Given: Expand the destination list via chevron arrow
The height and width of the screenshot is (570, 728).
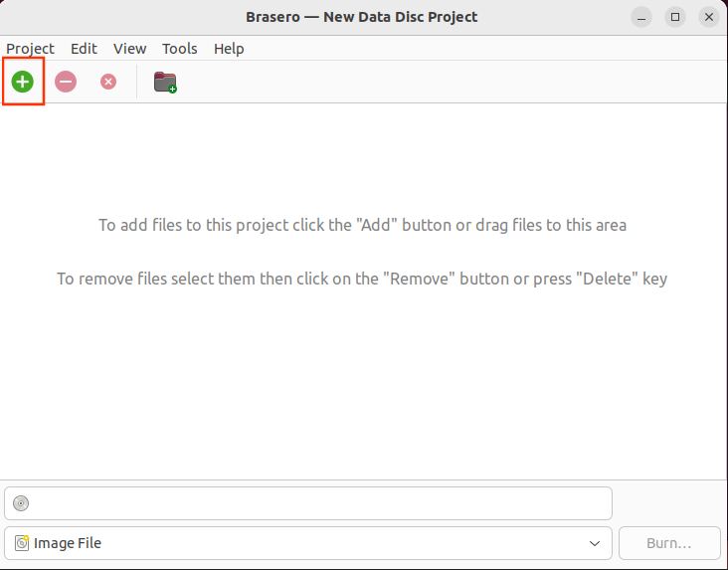Looking at the screenshot, I should point(595,543).
